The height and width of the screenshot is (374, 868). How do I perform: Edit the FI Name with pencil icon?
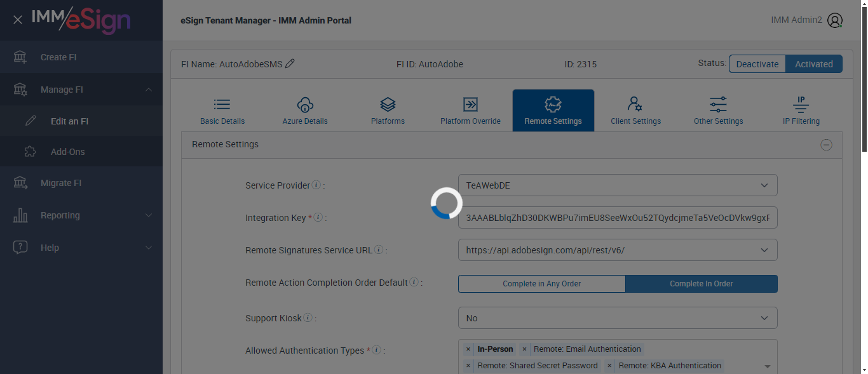coord(290,63)
